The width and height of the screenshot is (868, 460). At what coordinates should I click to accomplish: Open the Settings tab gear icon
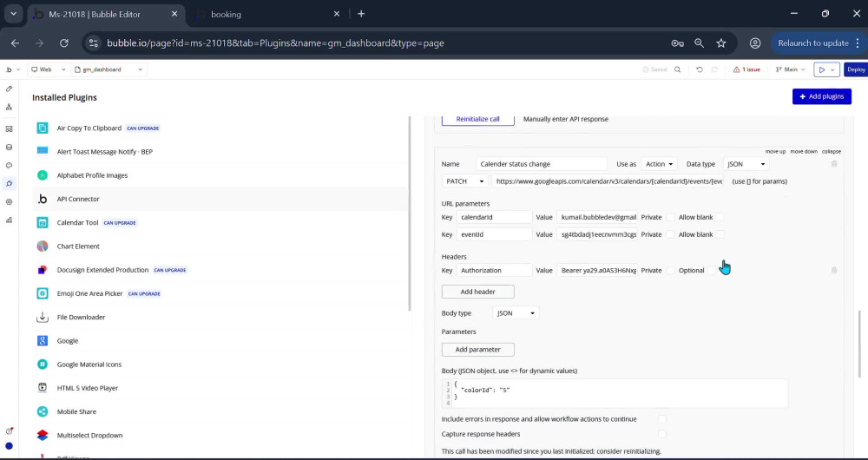(9, 202)
